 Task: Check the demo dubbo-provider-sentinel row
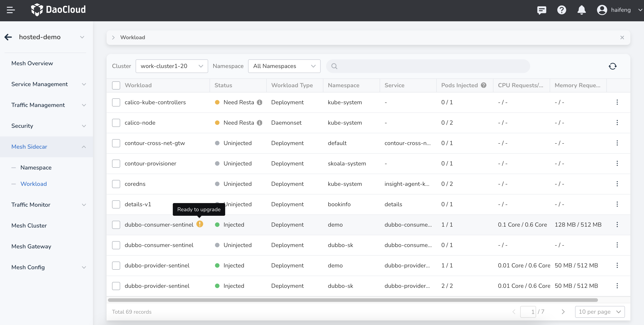pyautogui.click(x=116, y=266)
